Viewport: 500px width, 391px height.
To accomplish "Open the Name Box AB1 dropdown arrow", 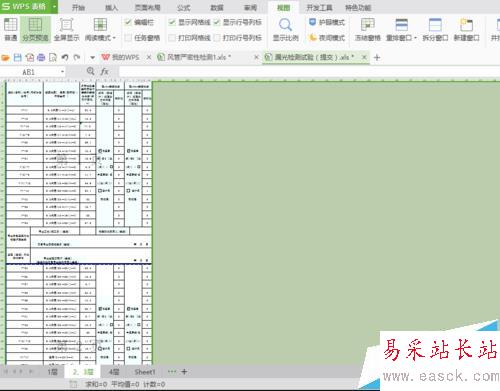I will (x=62, y=72).
